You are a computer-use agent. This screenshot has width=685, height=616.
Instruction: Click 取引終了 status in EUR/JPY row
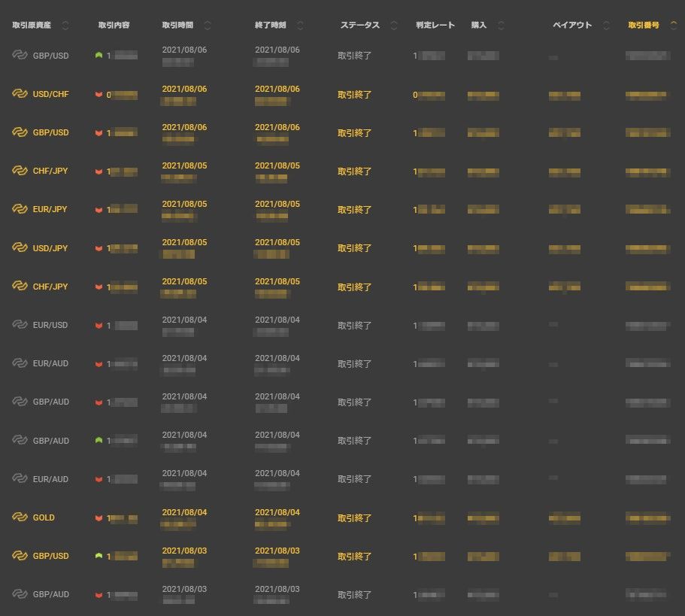354,210
